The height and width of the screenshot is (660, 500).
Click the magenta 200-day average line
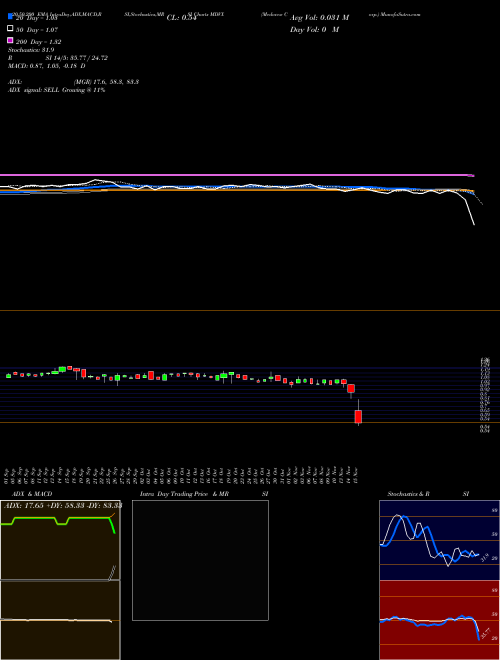coord(237,175)
